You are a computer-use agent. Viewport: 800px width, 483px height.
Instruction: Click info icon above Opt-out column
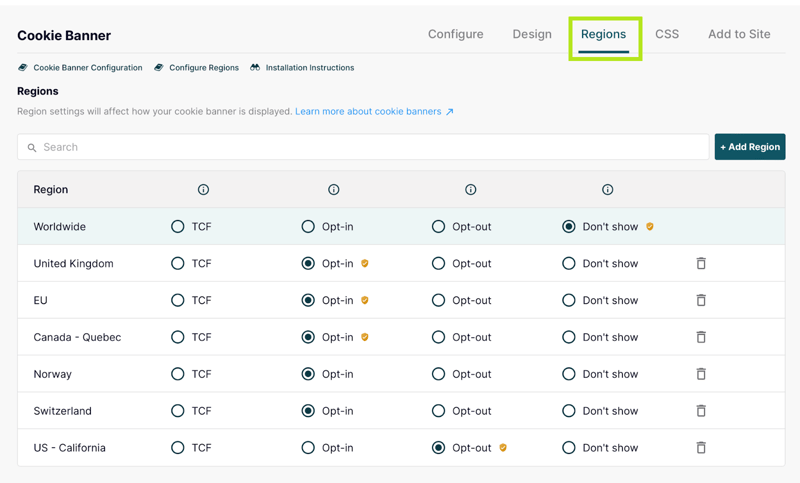(x=470, y=190)
